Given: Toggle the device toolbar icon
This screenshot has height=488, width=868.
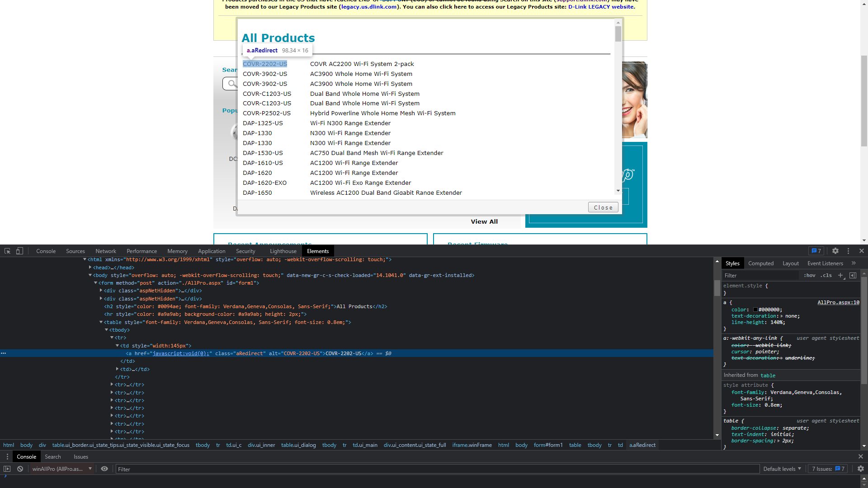Looking at the screenshot, I should coord(19,251).
